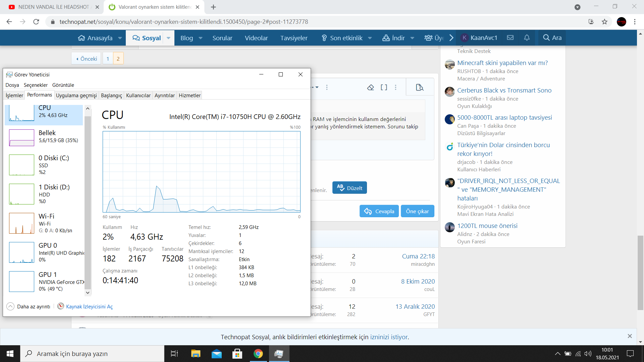Switch to the İşlemler tab
Viewport: 644px width, 362px height.
14,96
